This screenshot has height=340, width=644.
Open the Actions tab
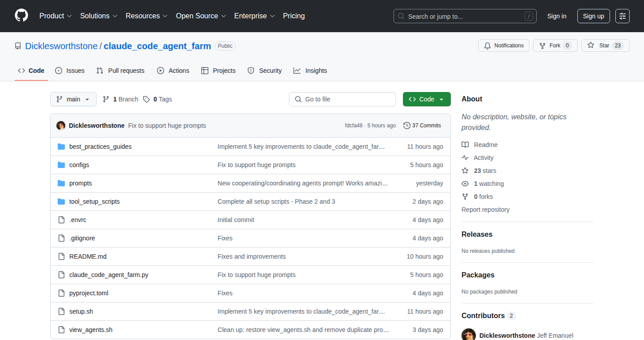[x=173, y=71]
